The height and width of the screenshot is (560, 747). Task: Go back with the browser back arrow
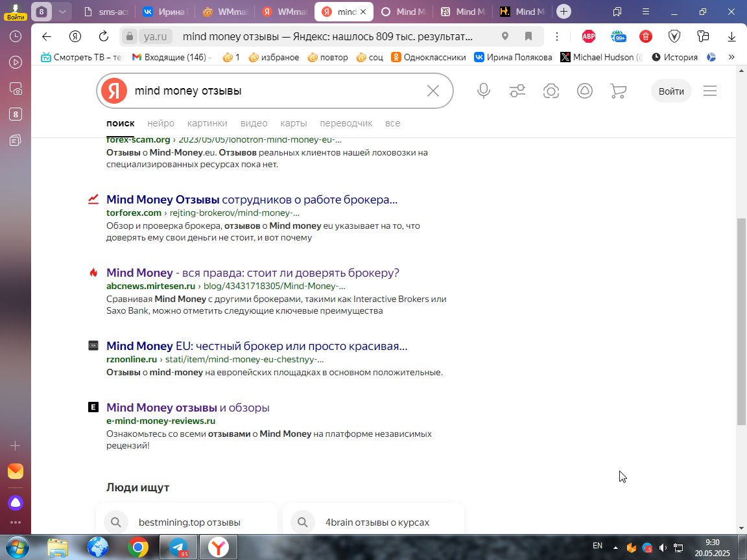(46, 36)
